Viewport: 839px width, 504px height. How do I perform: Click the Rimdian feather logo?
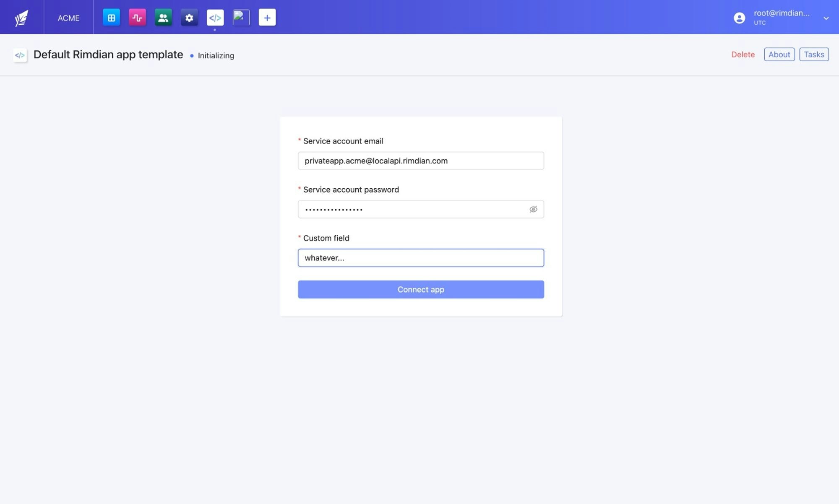point(21,18)
